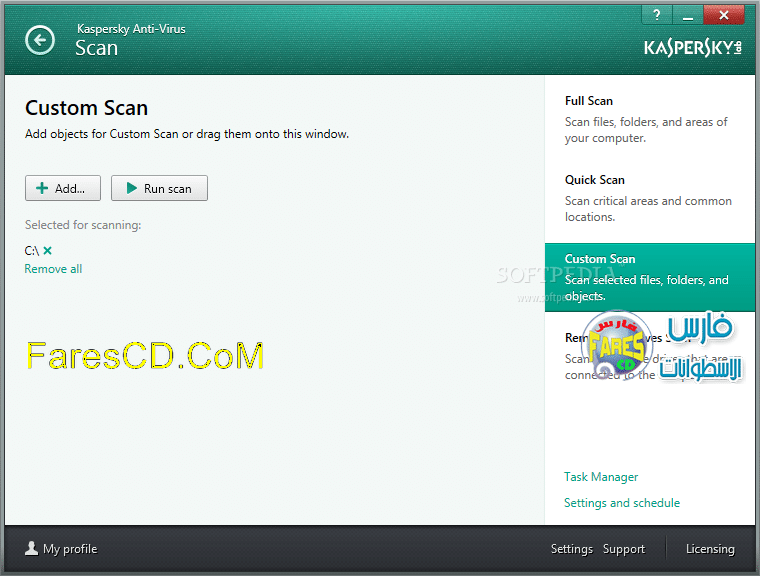Select the Custom Scan option
Screen dimensions: 760x576
pos(649,277)
